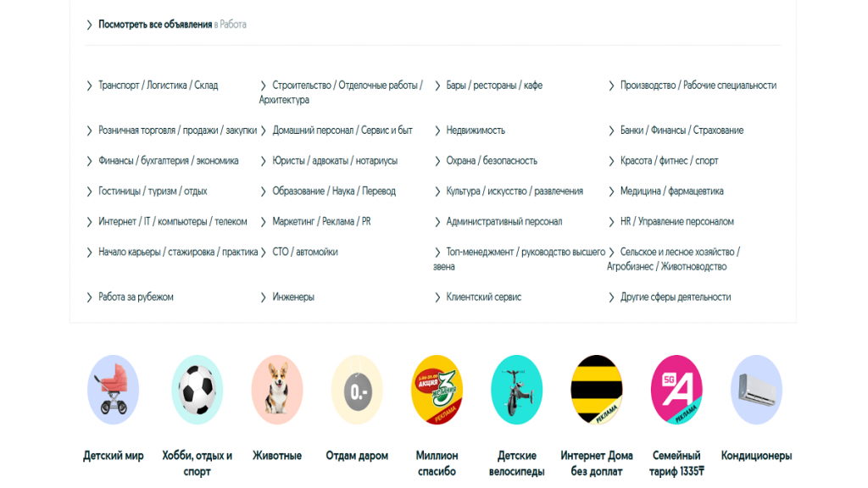Open the Недвижимость job category
The image size is (868, 488).
click(476, 130)
